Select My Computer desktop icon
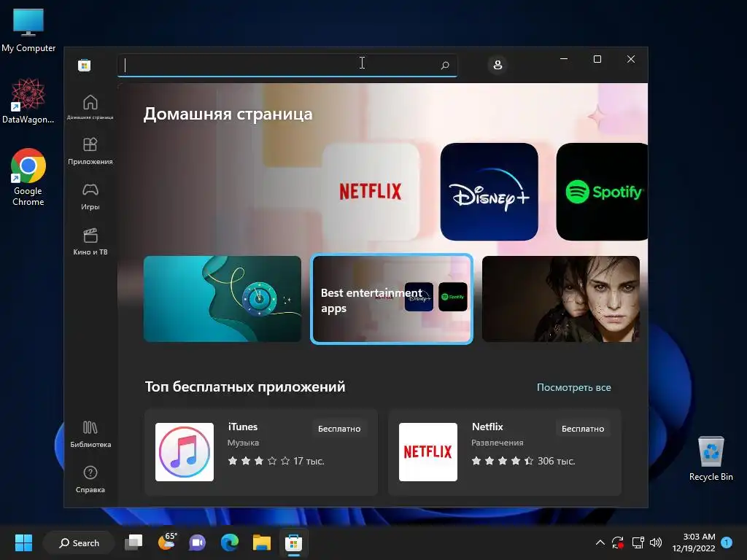Viewport: 747px width, 560px height. [x=28, y=30]
